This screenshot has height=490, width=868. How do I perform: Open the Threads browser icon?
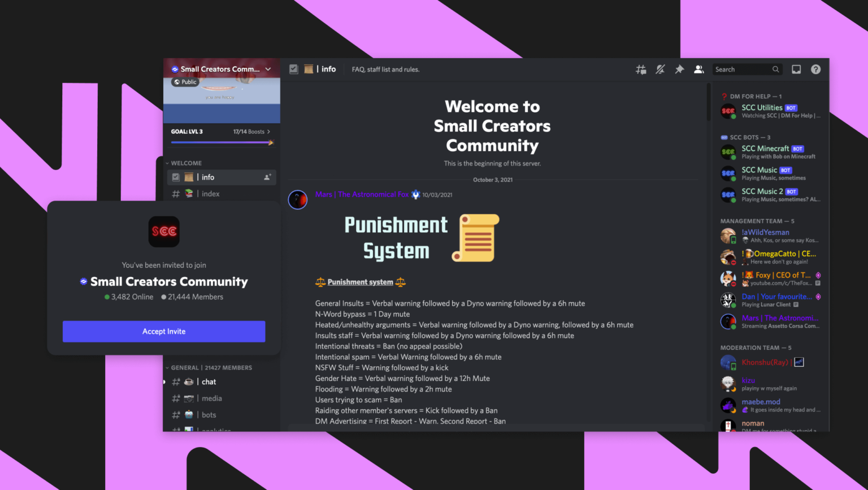point(641,69)
